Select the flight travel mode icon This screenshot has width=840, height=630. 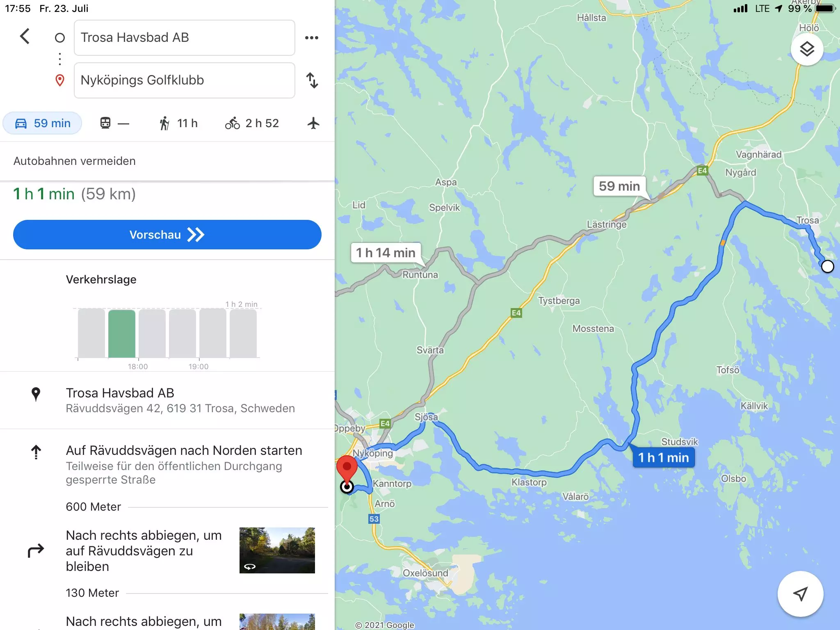[x=313, y=123]
